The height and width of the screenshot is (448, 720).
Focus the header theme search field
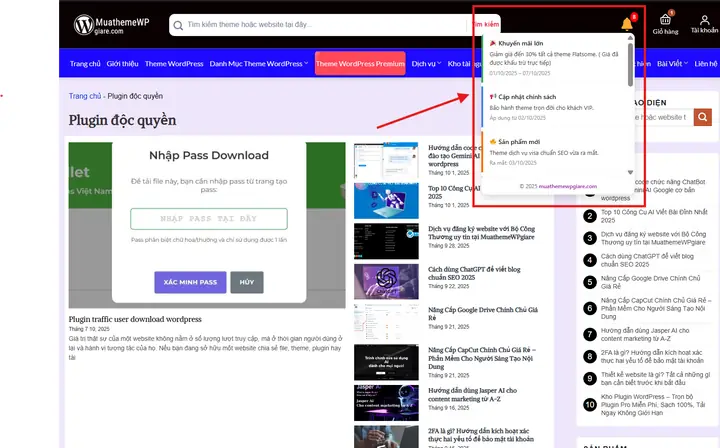(x=321, y=25)
